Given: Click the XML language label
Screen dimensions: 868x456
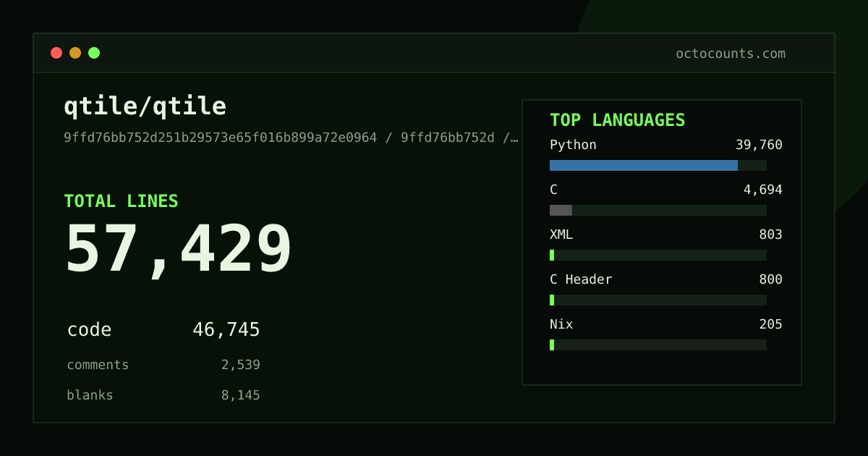Looking at the screenshot, I should tap(561, 235).
